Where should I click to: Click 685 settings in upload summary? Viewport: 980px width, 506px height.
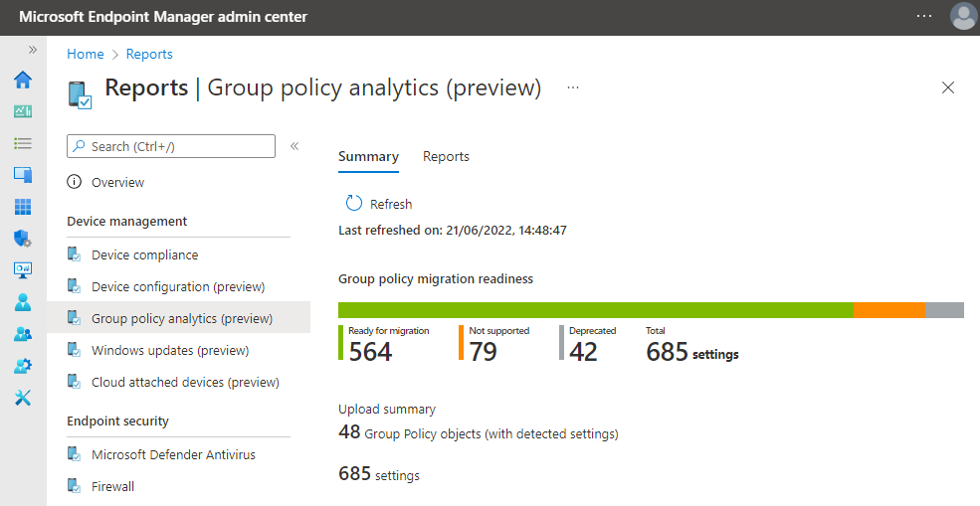pyautogui.click(x=379, y=474)
